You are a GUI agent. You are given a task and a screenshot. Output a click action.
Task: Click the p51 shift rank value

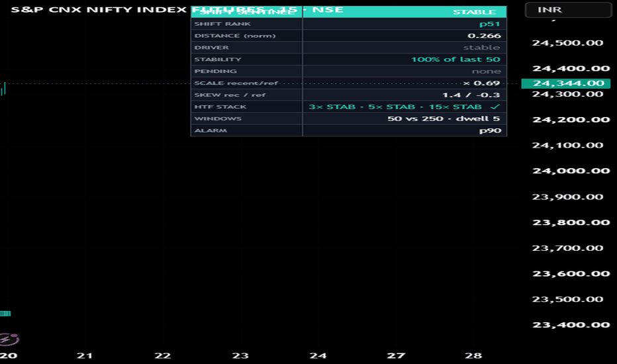pos(489,24)
